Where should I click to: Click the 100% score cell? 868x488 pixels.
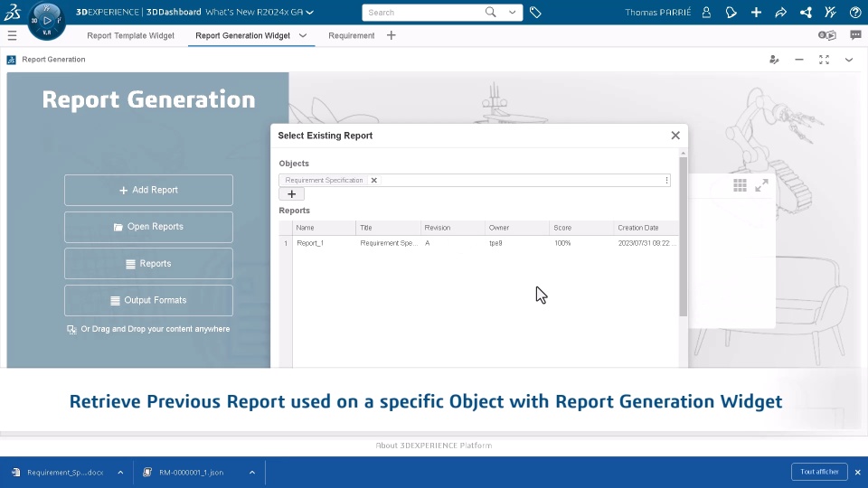(x=581, y=243)
